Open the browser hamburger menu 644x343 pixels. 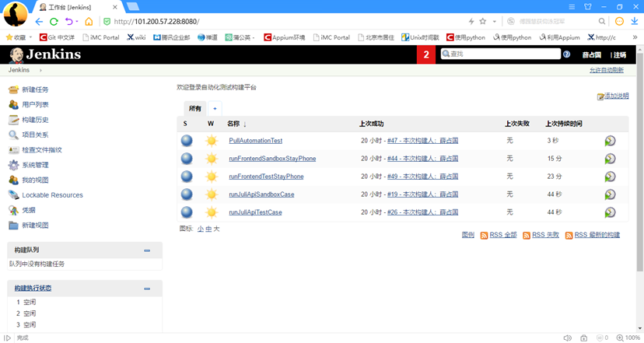tap(572, 7)
